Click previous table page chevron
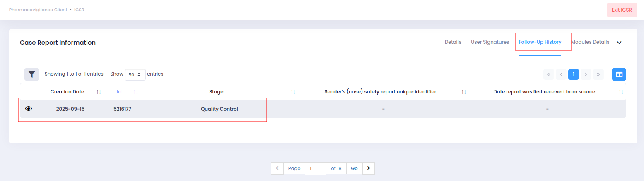Screen dimensions: 644x181 tap(561, 74)
